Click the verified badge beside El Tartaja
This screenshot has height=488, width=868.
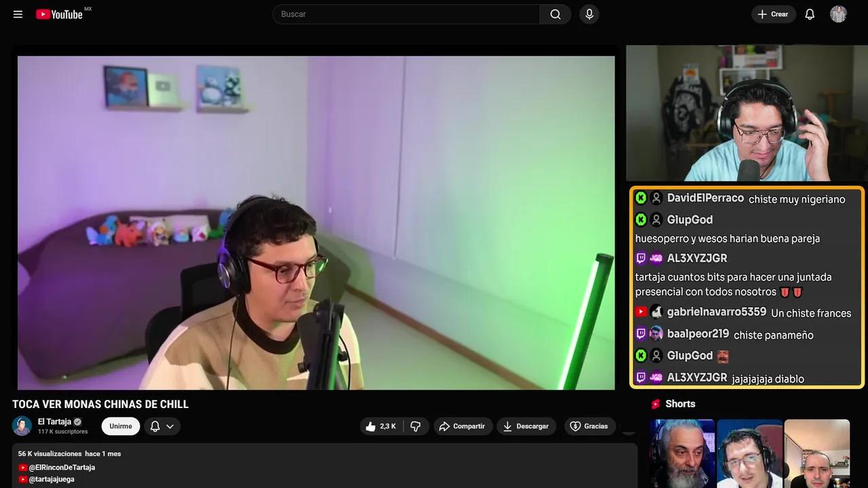tap(77, 422)
